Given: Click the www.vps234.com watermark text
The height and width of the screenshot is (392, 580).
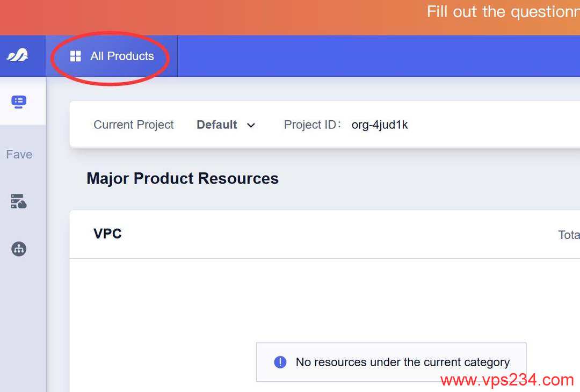Looking at the screenshot, I should (507, 380).
